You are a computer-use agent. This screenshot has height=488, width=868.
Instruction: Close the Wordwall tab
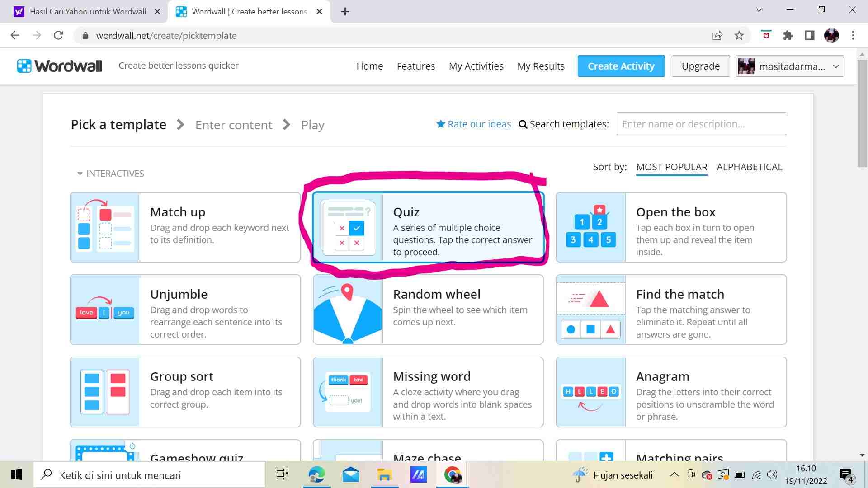pos(319,12)
